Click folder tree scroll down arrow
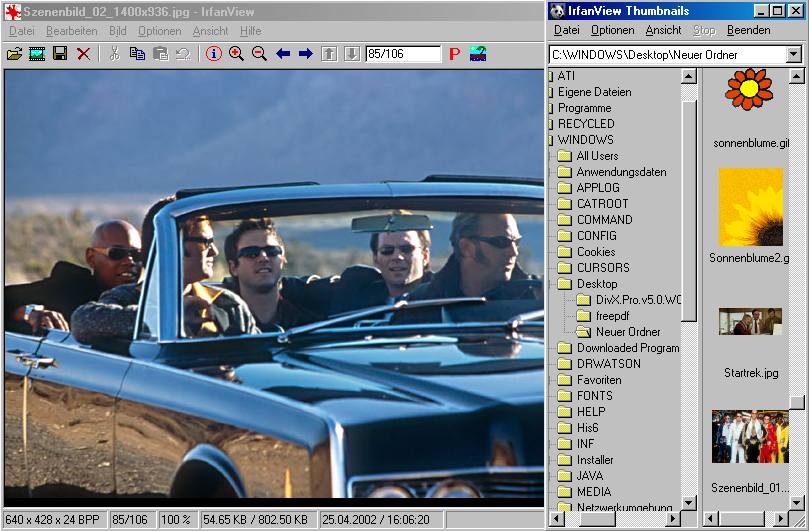The height and width of the screenshot is (531, 809). 689,502
